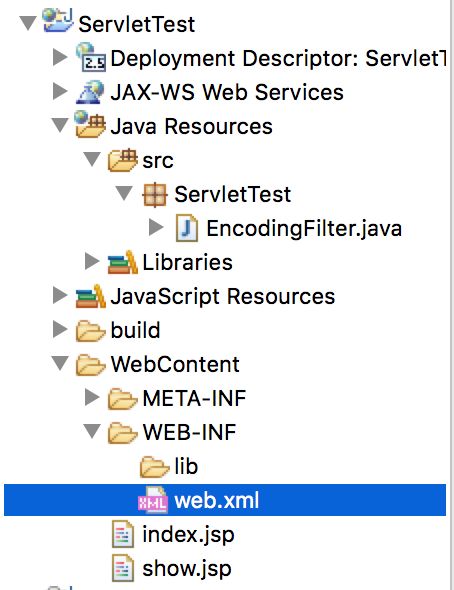Collapse the src source folder
This screenshot has width=454, height=590.
point(92,159)
